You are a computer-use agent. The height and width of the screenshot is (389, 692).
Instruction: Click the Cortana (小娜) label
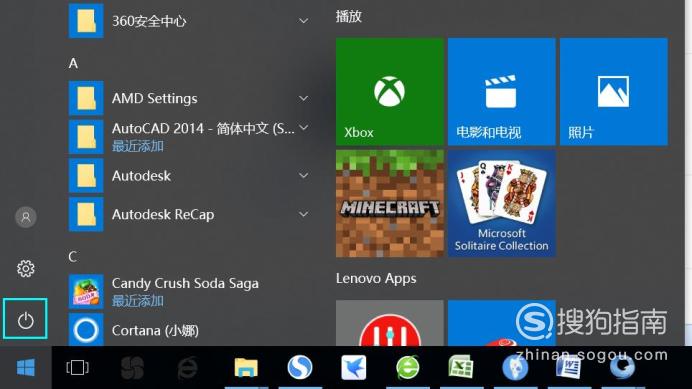tap(155, 330)
